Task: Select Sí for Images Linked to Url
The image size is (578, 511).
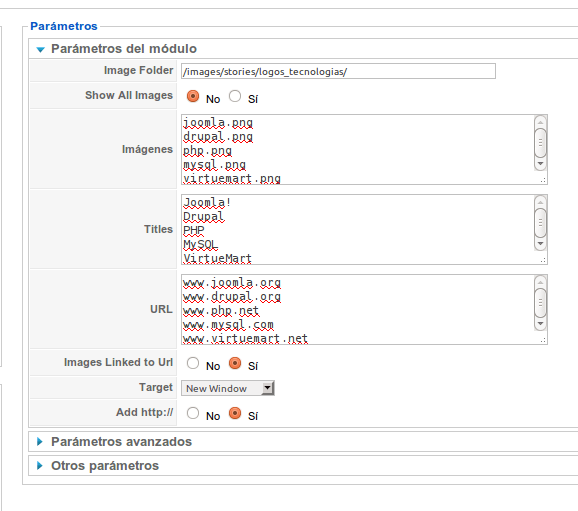Action: click(x=235, y=363)
